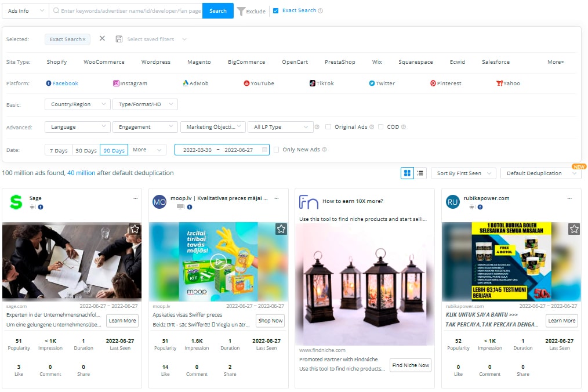The height and width of the screenshot is (392, 588).
Task: Open the Language dropdown
Action: (x=78, y=127)
